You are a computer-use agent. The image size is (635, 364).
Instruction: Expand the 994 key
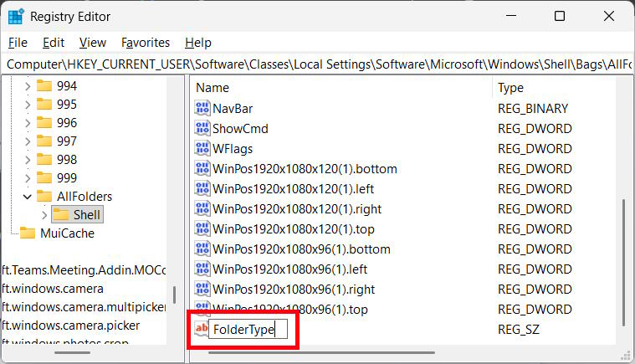28,86
